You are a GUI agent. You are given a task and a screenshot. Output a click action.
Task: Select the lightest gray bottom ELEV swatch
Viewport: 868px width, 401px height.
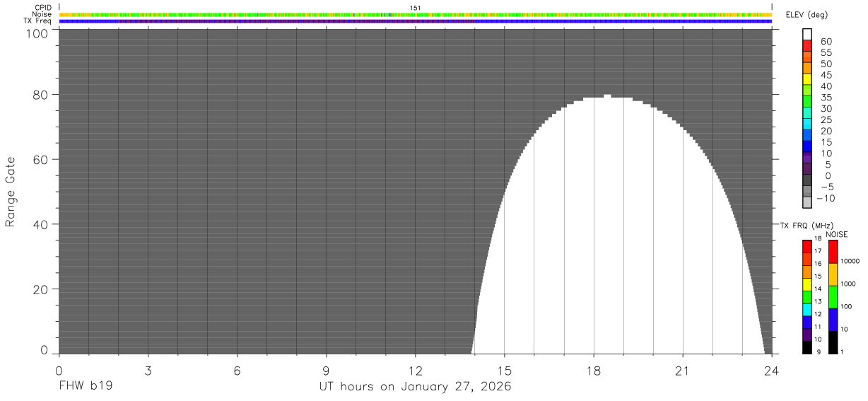[x=807, y=202]
